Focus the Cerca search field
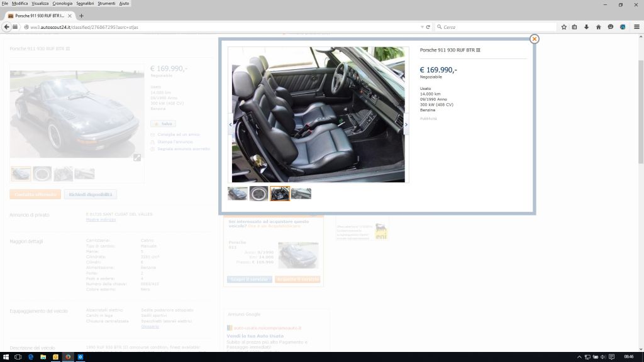 point(495,27)
